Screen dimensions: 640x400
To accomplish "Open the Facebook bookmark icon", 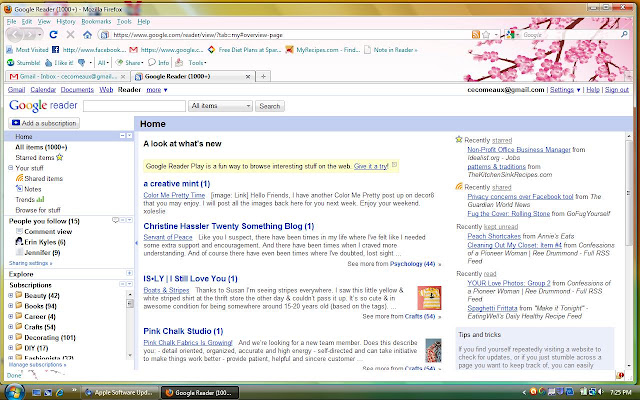I will [56, 50].
